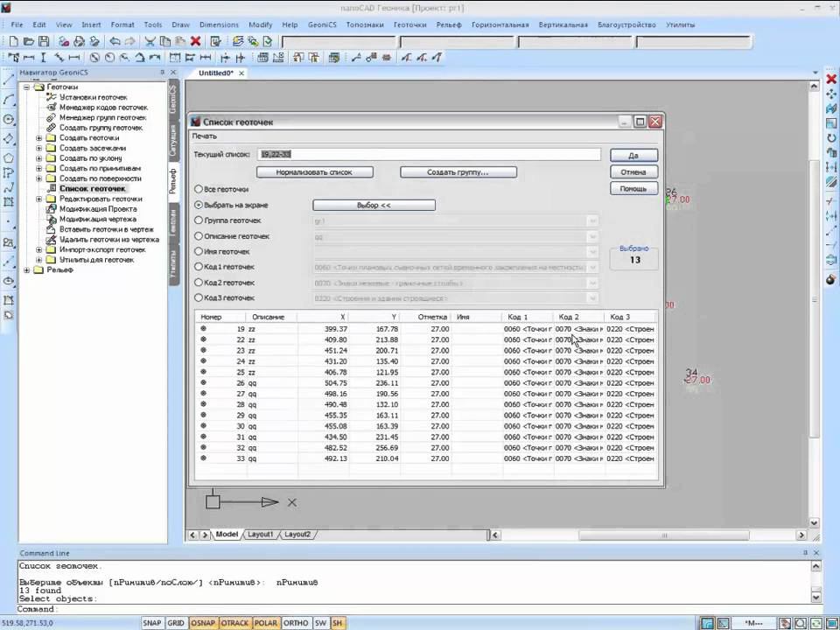Click the horizontal scrollbar of drawing area
This screenshot has width=840, height=630.
tap(647, 535)
